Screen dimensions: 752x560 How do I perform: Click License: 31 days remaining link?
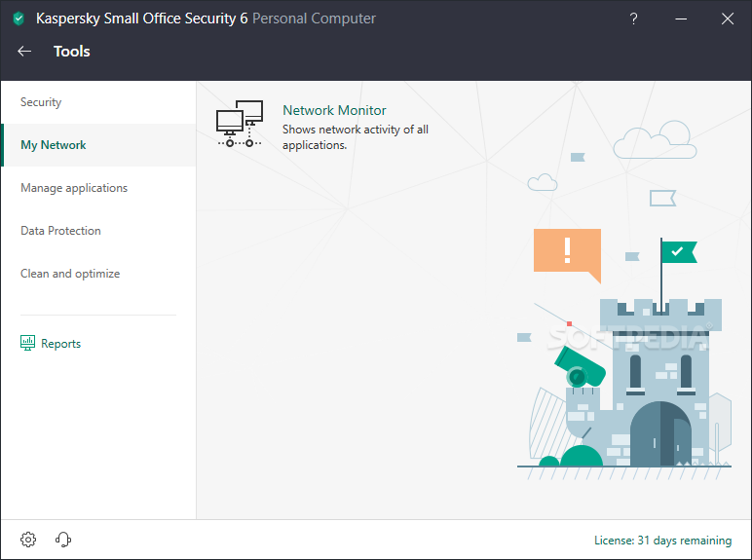(662, 541)
